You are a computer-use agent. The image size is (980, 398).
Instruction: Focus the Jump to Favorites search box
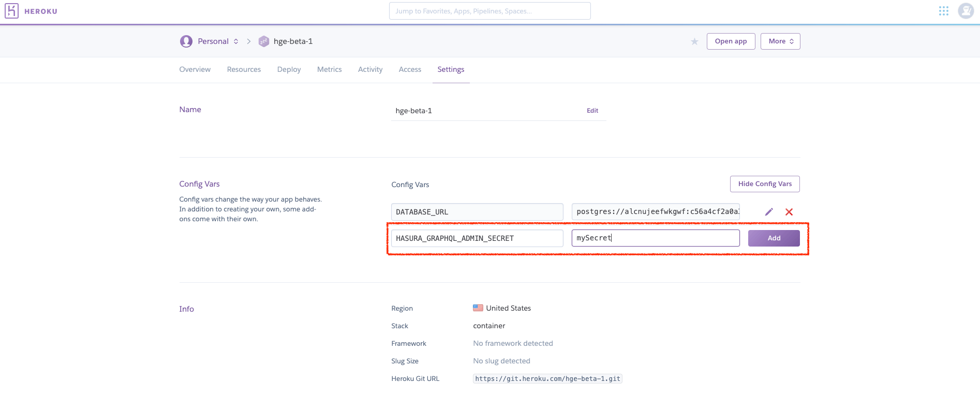pyautogui.click(x=489, y=11)
